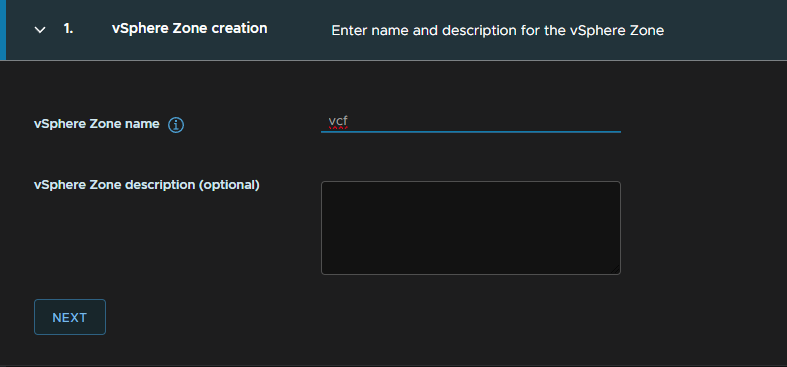Viewport: 787px width, 367px height.
Task: Grab the description text area resize handle
Action: click(615, 270)
